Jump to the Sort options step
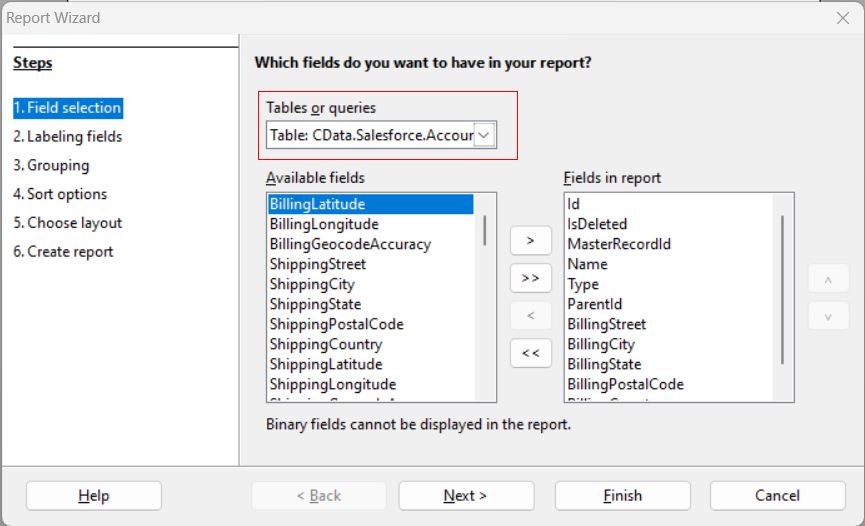865x526 pixels. (x=60, y=194)
